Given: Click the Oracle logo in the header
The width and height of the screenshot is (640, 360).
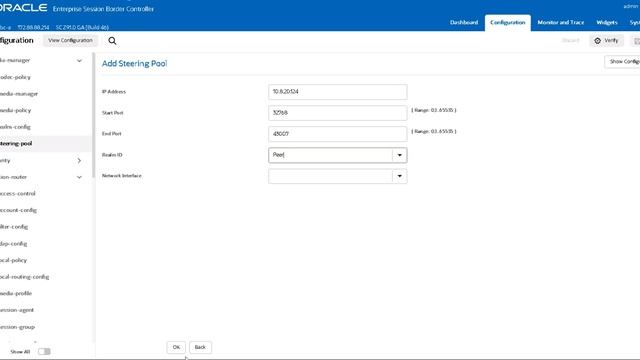Looking at the screenshot, I should point(24,7).
